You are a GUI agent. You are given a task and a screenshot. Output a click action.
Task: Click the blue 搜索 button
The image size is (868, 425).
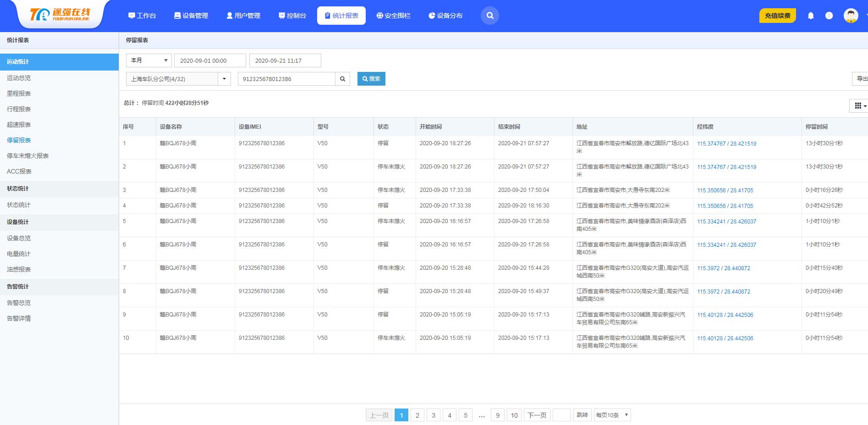[x=371, y=79]
